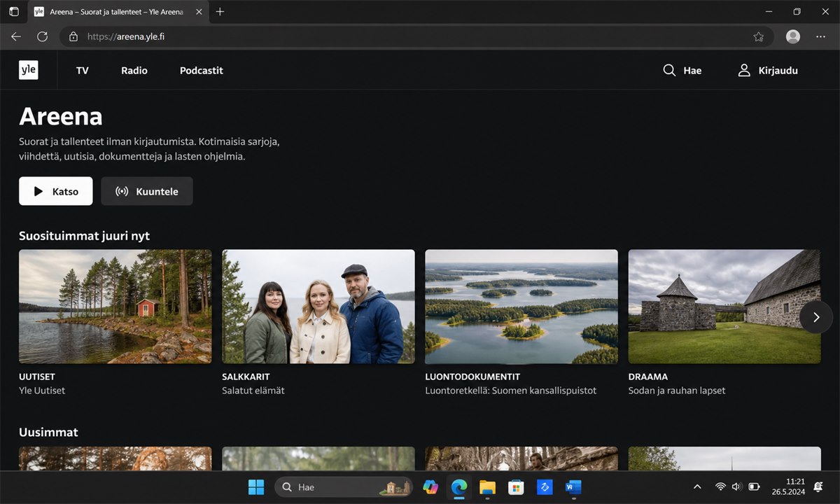Click the DRAAMA category label
This screenshot has width=840, height=504.
pos(648,377)
